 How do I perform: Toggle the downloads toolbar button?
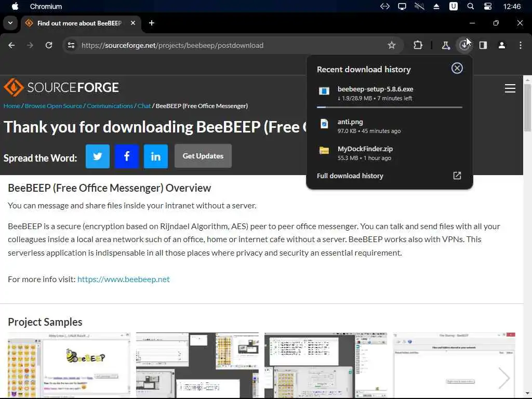click(464, 45)
